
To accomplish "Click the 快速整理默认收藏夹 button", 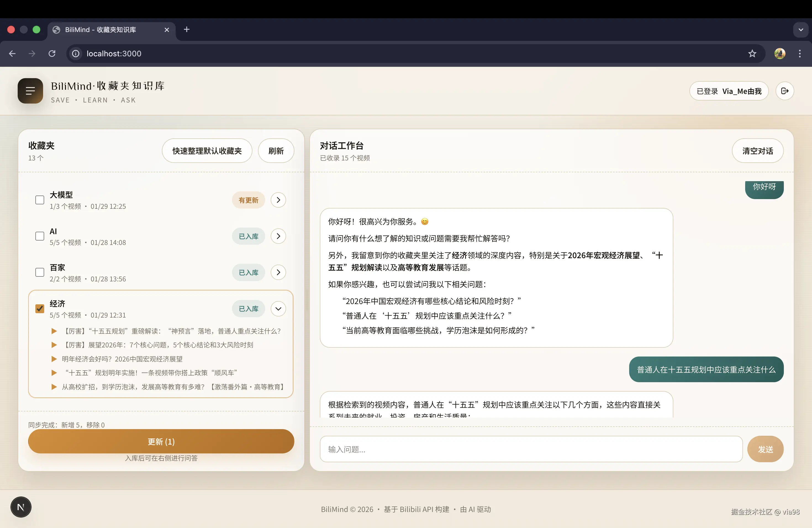I will (207, 151).
